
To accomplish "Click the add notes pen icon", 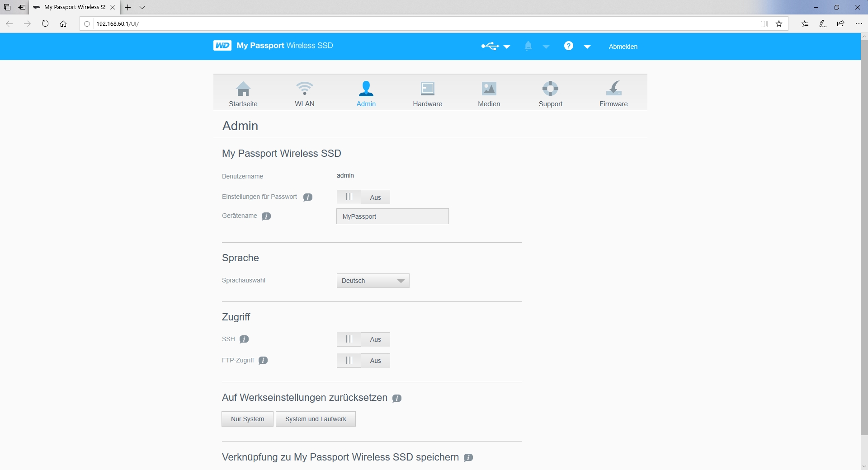I will [823, 24].
